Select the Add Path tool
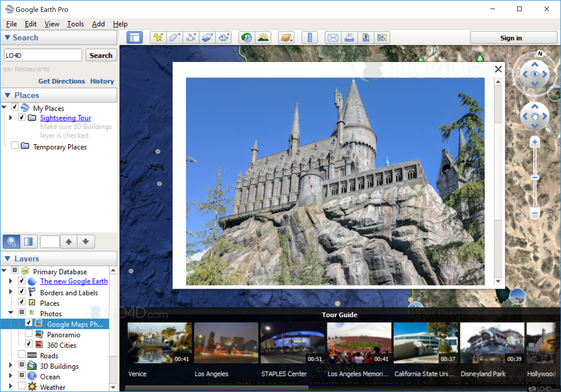561x392 pixels. (191, 38)
